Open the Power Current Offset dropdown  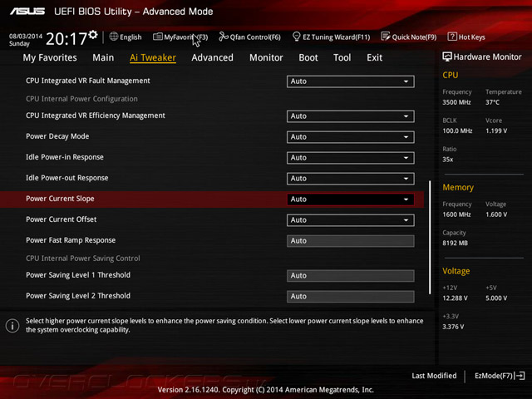351,219
